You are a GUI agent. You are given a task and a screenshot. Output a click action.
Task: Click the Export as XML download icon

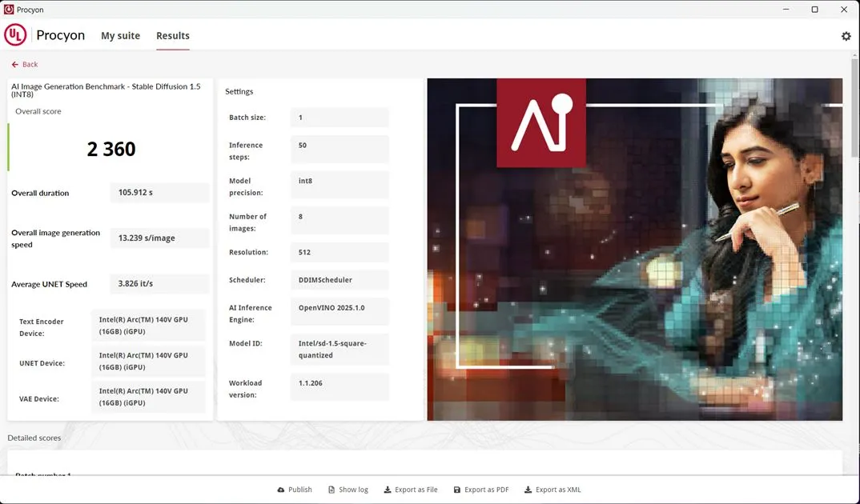(528, 490)
